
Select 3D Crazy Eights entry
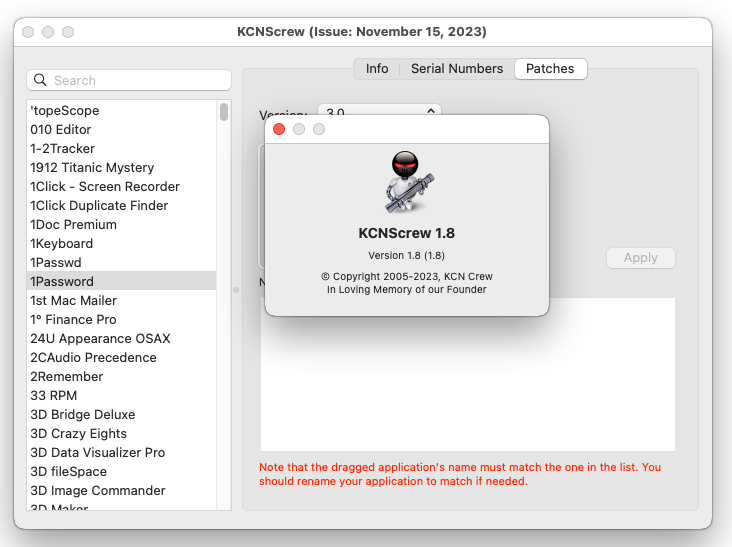[121, 434]
